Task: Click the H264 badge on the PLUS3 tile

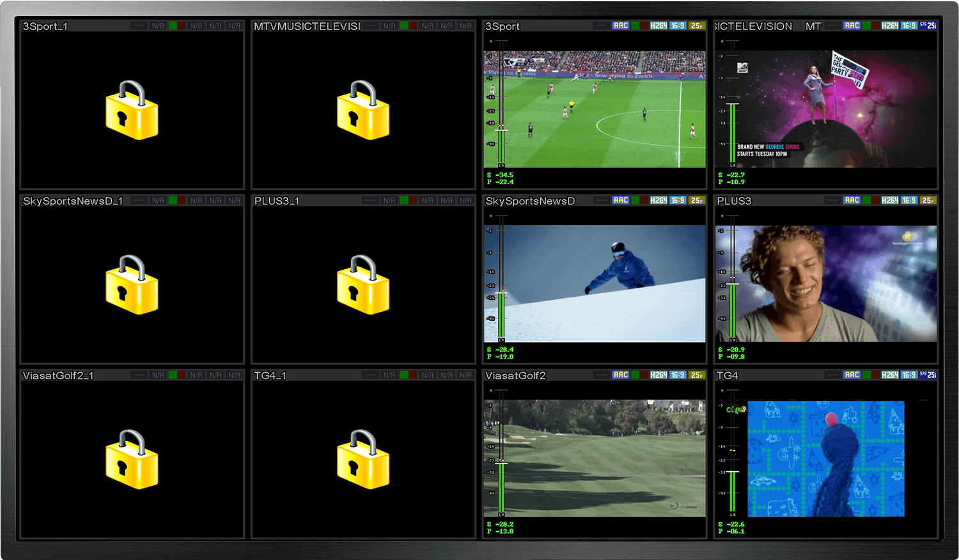Action: pos(890,200)
